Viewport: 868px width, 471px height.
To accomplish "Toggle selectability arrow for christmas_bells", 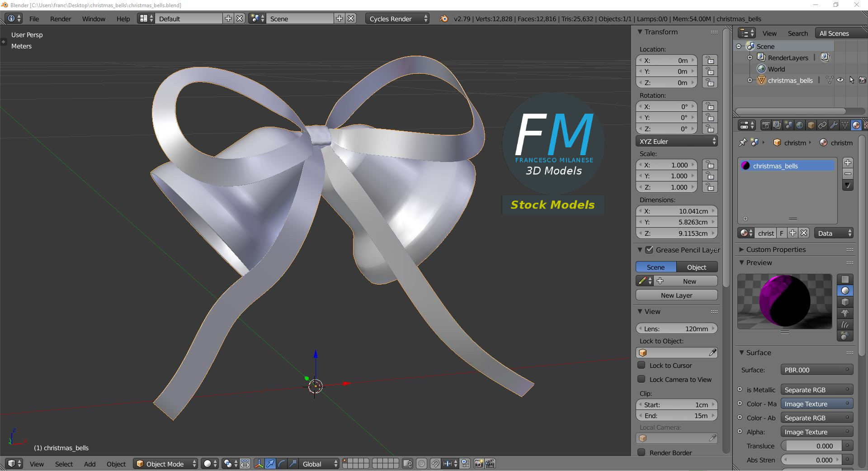I will pos(852,80).
